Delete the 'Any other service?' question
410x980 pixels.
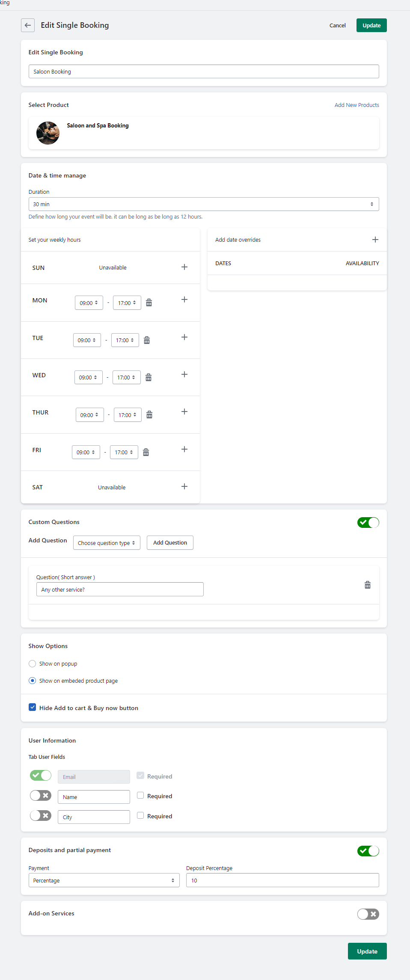pos(367,585)
